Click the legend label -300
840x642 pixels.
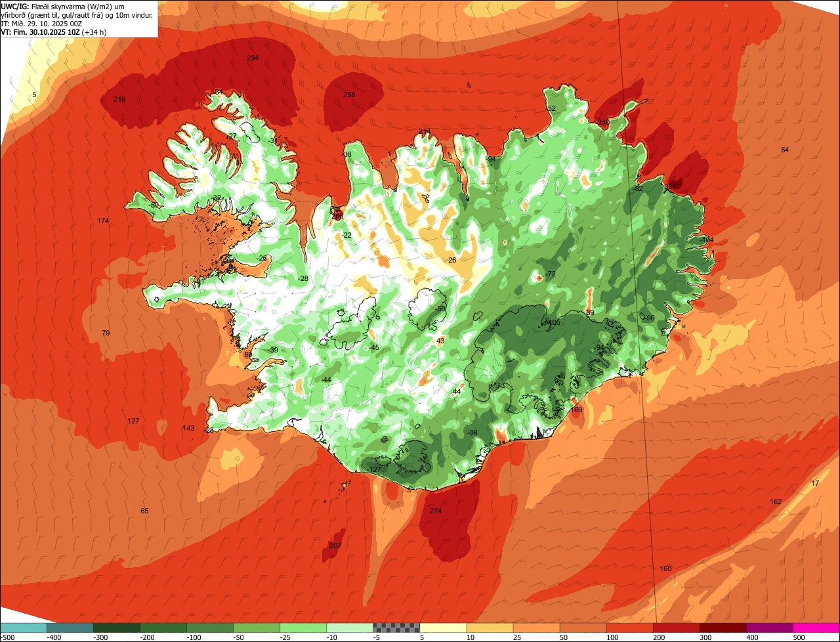pos(101,637)
